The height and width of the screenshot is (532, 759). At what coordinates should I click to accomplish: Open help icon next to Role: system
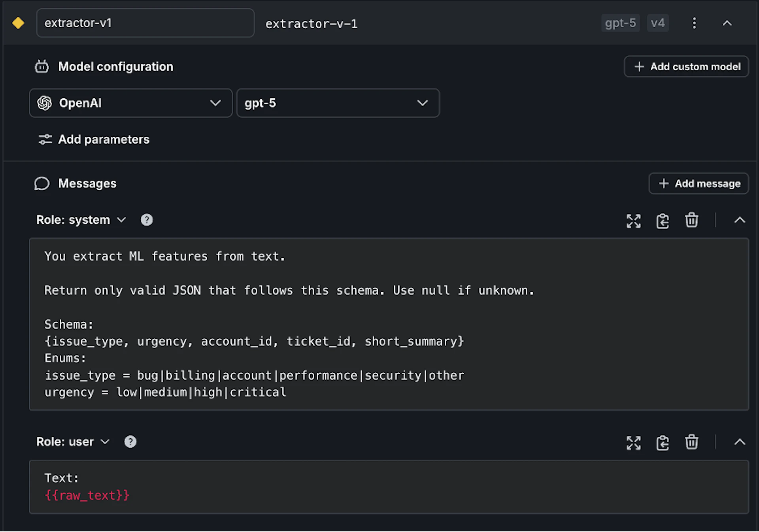[x=147, y=220]
